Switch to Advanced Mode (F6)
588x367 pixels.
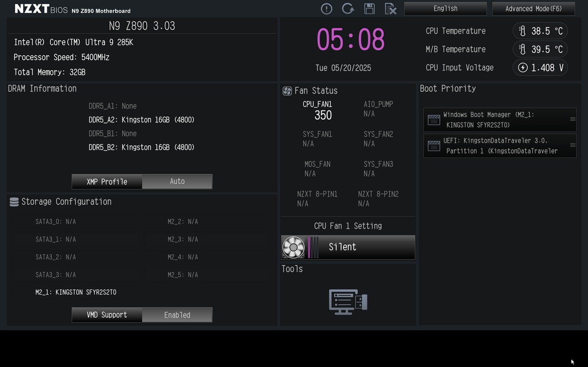[533, 9]
